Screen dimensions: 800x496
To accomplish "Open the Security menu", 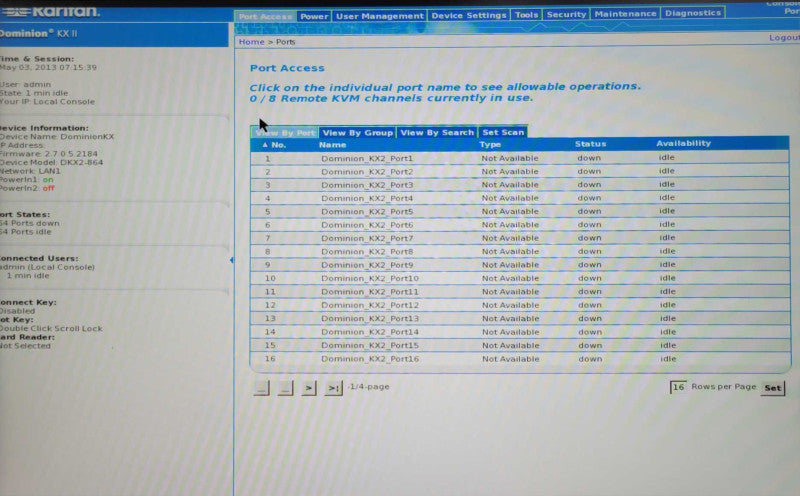I will click(x=566, y=14).
